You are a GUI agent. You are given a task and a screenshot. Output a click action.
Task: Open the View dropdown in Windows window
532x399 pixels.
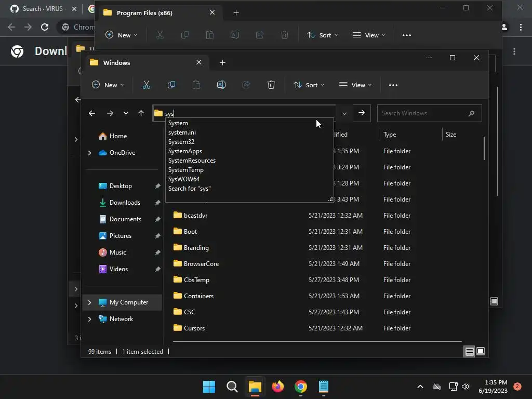point(355,85)
